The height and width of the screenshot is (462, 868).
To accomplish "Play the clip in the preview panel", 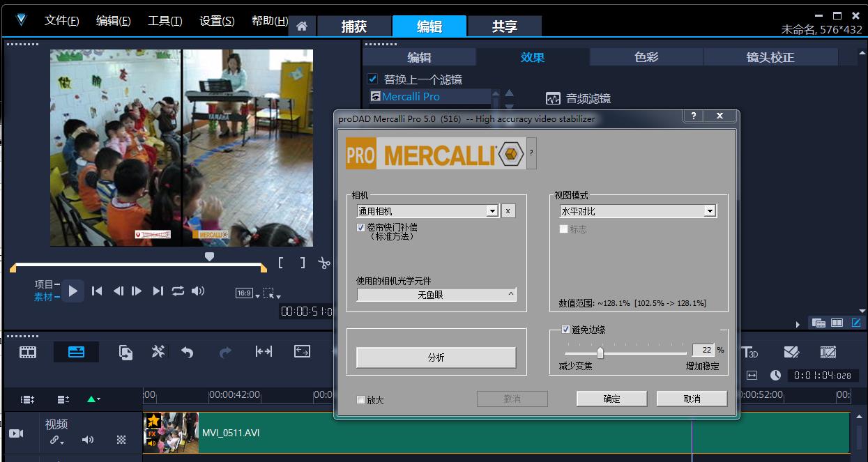I will click(x=73, y=291).
